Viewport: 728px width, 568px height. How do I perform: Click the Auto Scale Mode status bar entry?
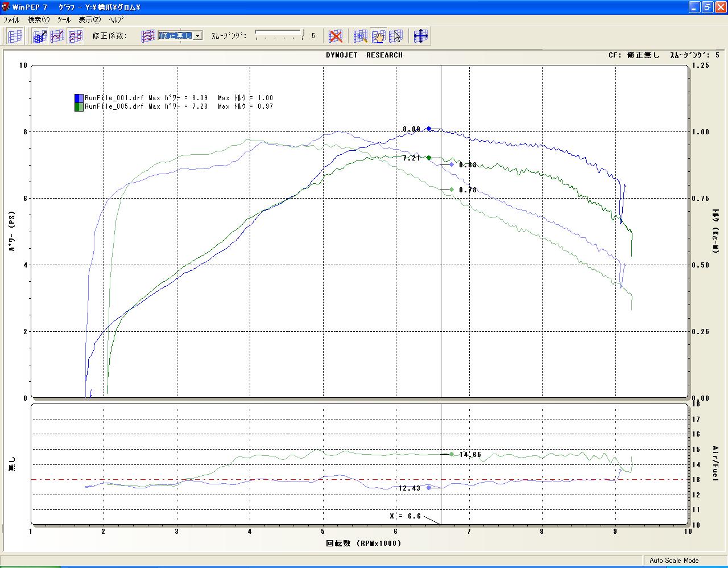point(674,561)
